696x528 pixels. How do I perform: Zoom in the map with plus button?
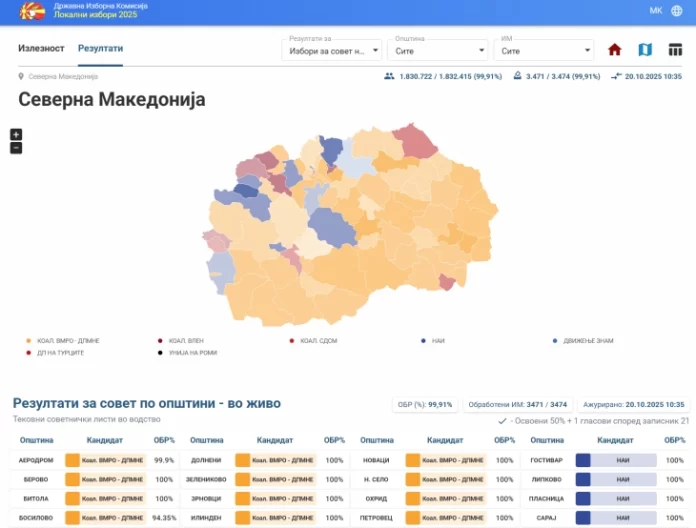(16, 134)
